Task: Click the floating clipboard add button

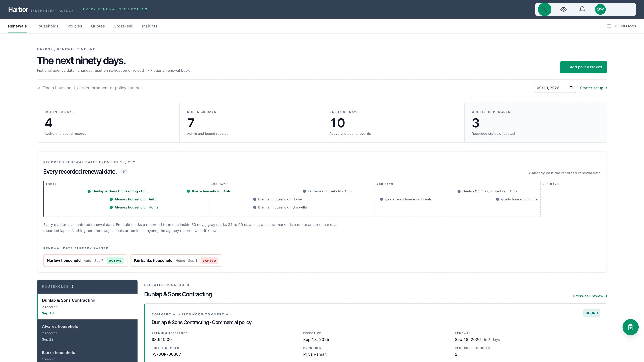Action: pos(630,327)
